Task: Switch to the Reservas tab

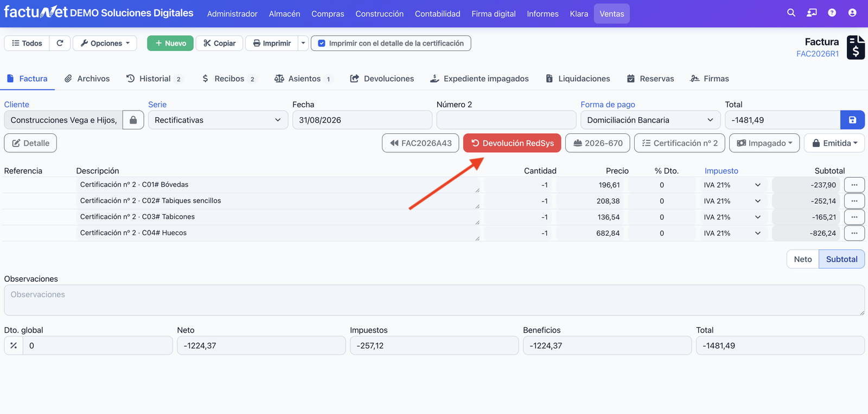Action: point(650,79)
